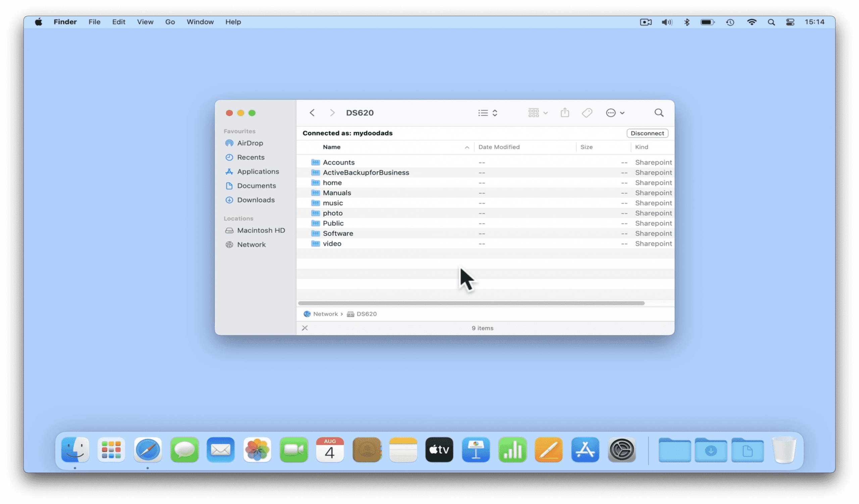Open the volume control in menu bar

click(x=667, y=22)
